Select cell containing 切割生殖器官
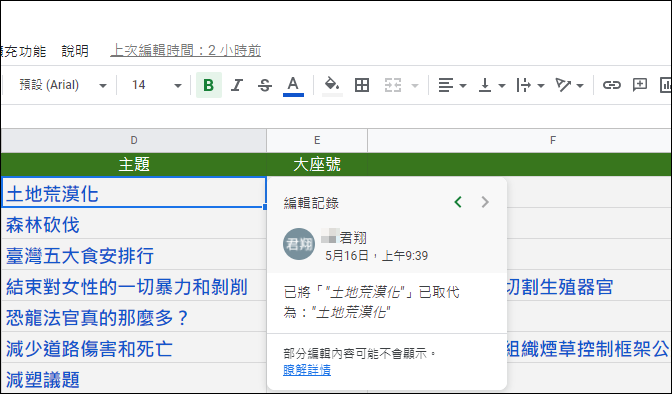Viewport: 672px width, 394px height. (x=589, y=286)
